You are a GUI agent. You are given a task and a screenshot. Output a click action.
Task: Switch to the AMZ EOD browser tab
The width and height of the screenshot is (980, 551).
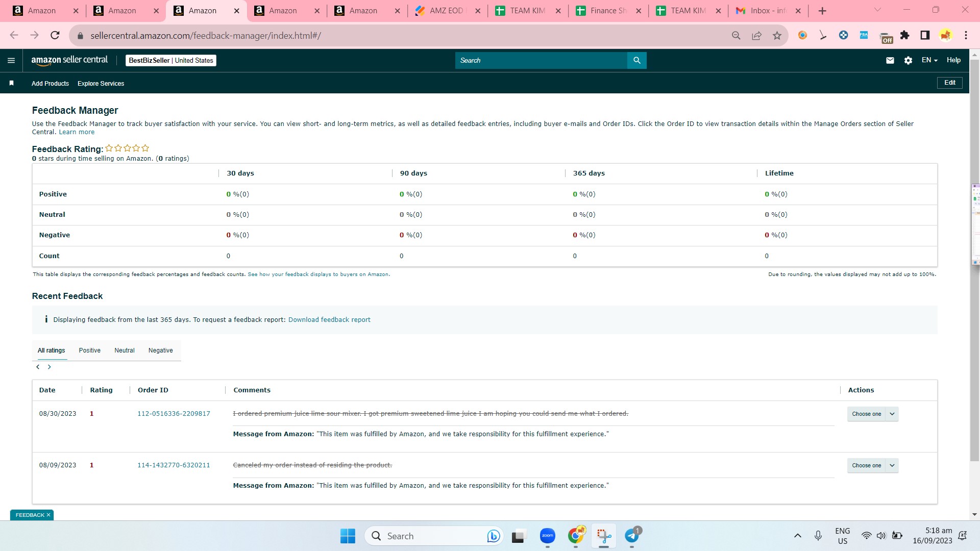pos(447,11)
